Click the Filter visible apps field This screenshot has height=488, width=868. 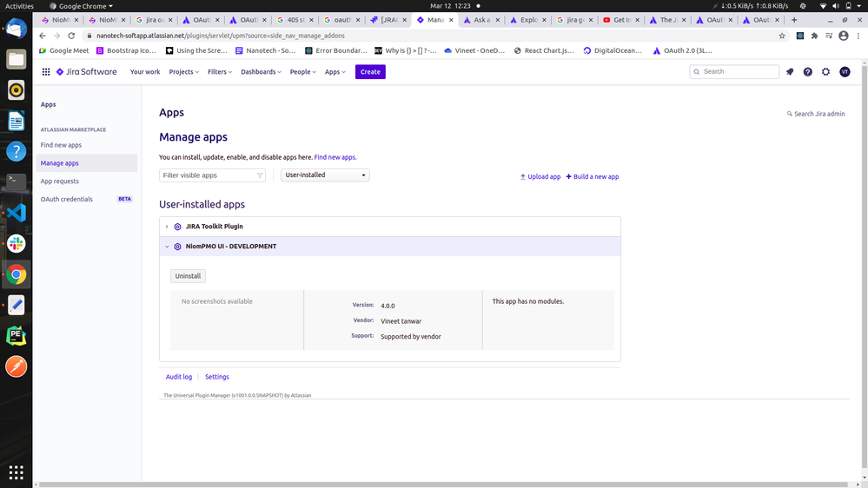(212, 175)
